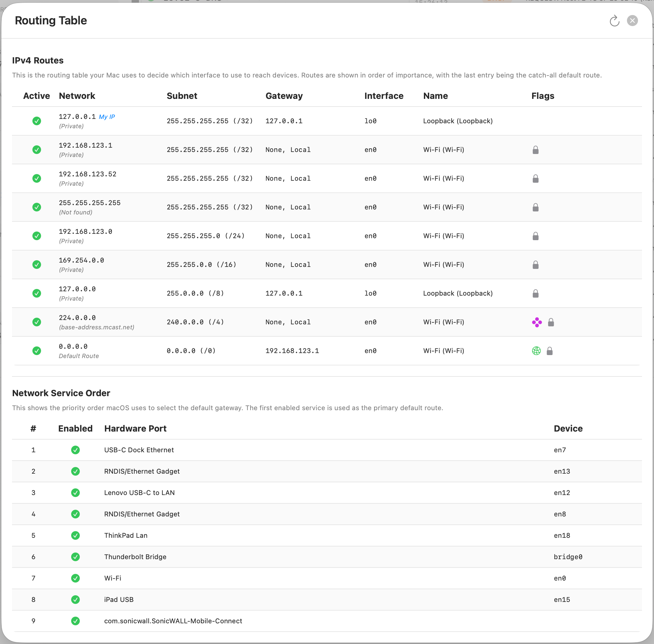654x644 pixels.
Task: Click the 192.168.123.1 default gateway address
Action: (x=292, y=351)
